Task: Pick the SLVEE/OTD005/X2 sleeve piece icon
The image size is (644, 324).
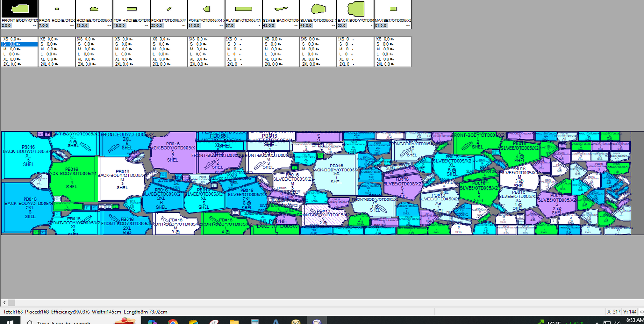Action: (318, 9)
